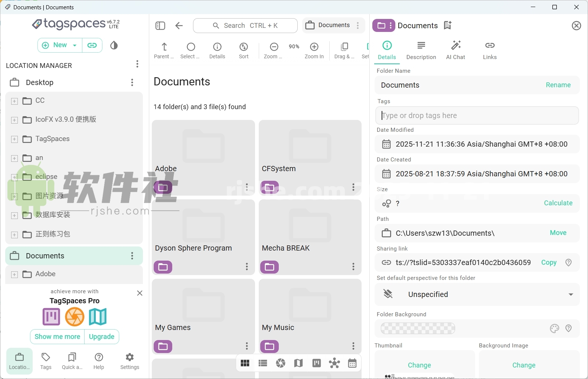Screen dimensions: 588x379
Task: Open the default perspective dropdown
Action: pyautogui.click(x=477, y=294)
